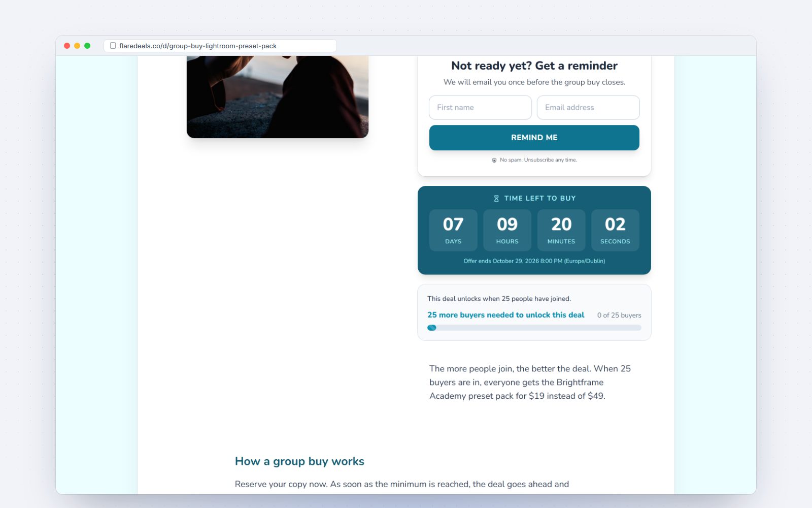This screenshot has height=508, width=812.
Task: Click the 02 Seconds countdown tile
Action: click(615, 230)
